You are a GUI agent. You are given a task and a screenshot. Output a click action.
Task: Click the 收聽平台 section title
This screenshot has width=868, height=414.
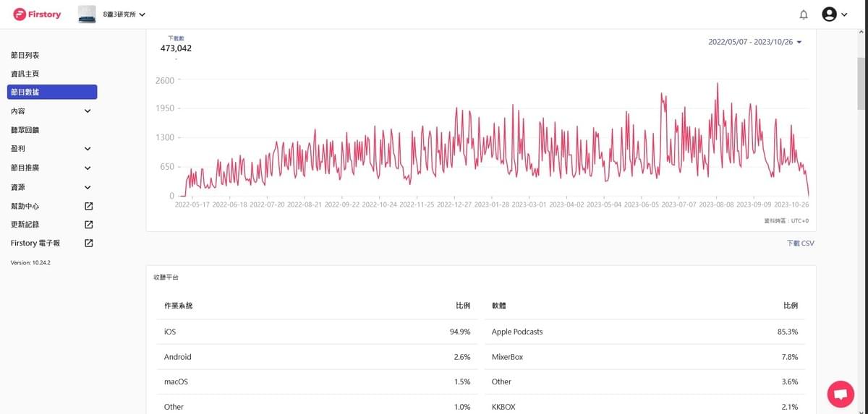point(165,277)
